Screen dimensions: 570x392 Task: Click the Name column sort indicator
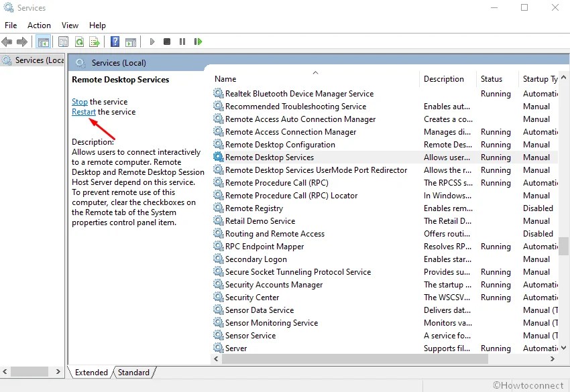(x=315, y=72)
